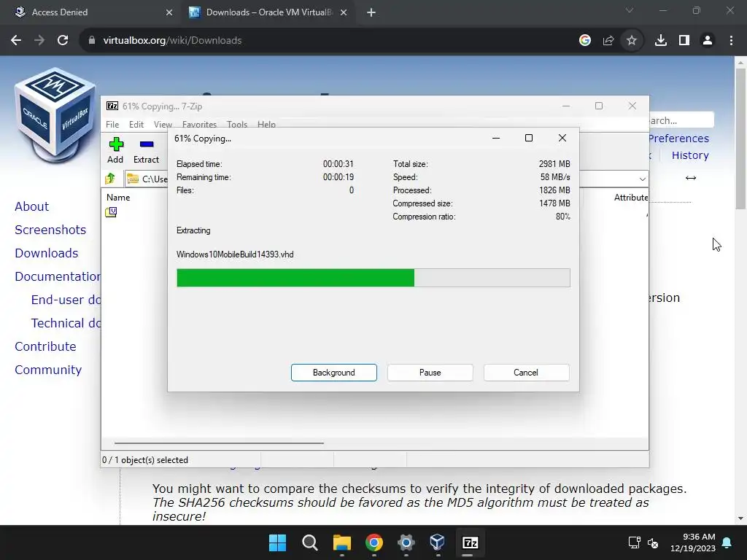Open Google icon in Chrome address bar

585,41
